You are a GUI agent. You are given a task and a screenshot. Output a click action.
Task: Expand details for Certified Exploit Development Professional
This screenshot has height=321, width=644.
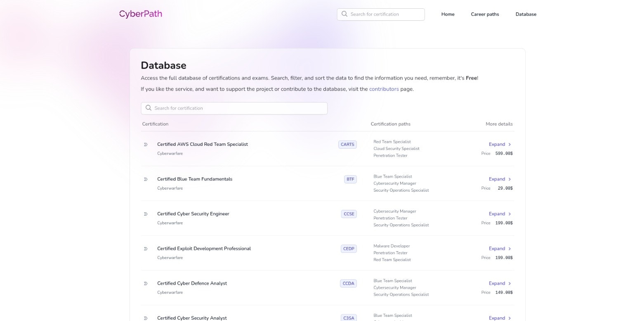pos(500,249)
